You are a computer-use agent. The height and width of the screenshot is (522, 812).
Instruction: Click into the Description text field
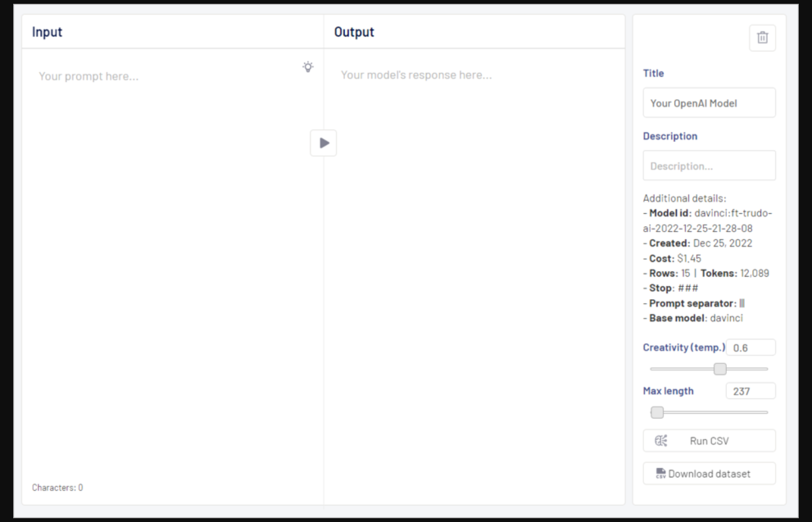click(709, 166)
